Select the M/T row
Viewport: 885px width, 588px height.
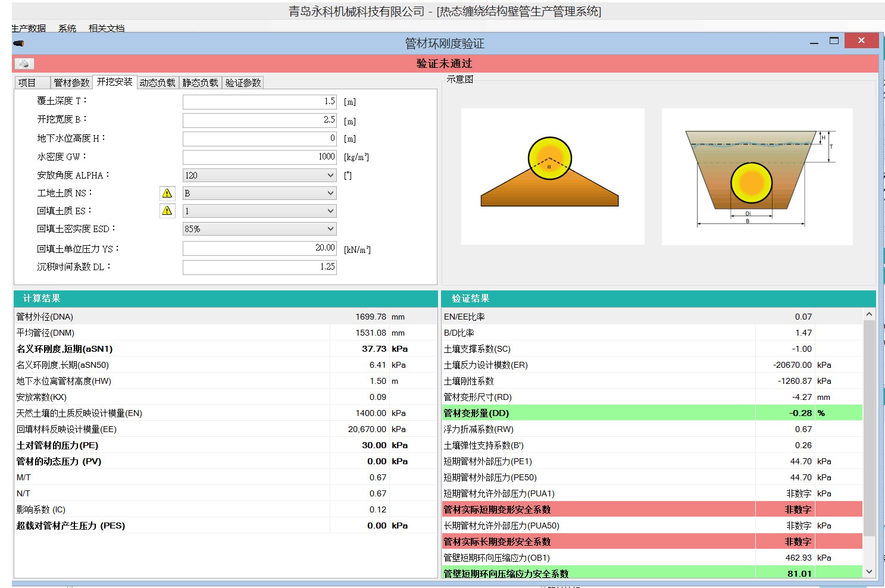(225, 477)
